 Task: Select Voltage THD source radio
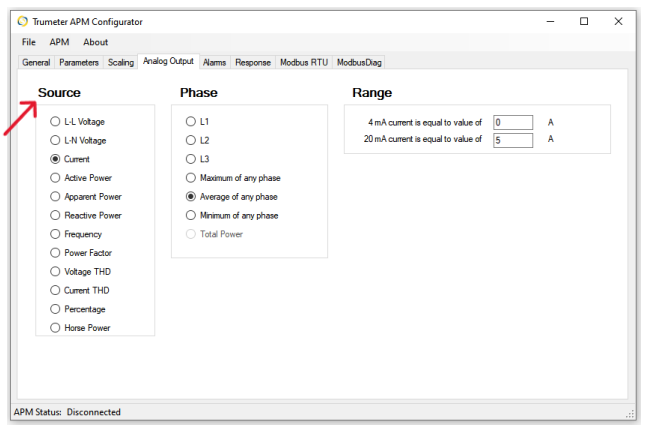(x=81, y=272)
